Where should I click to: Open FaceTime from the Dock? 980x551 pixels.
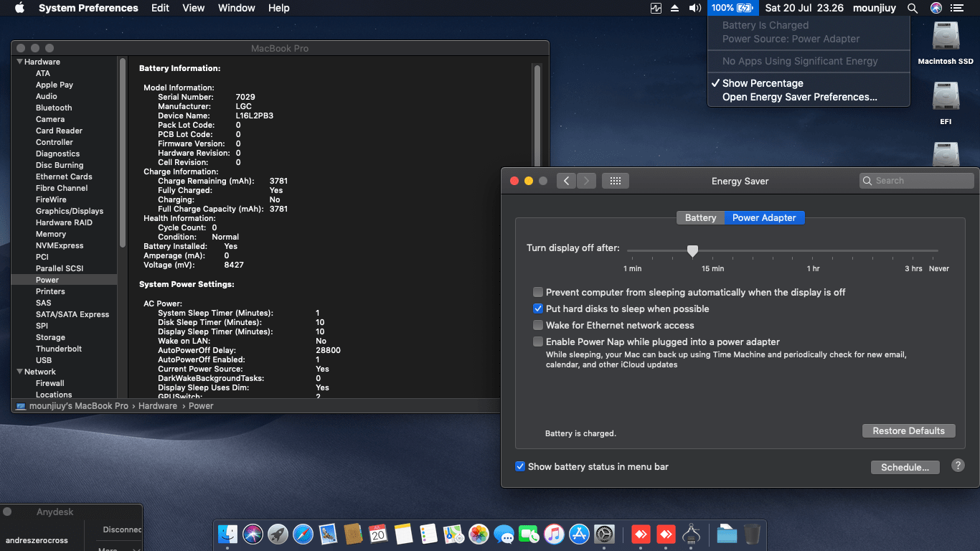coord(529,534)
